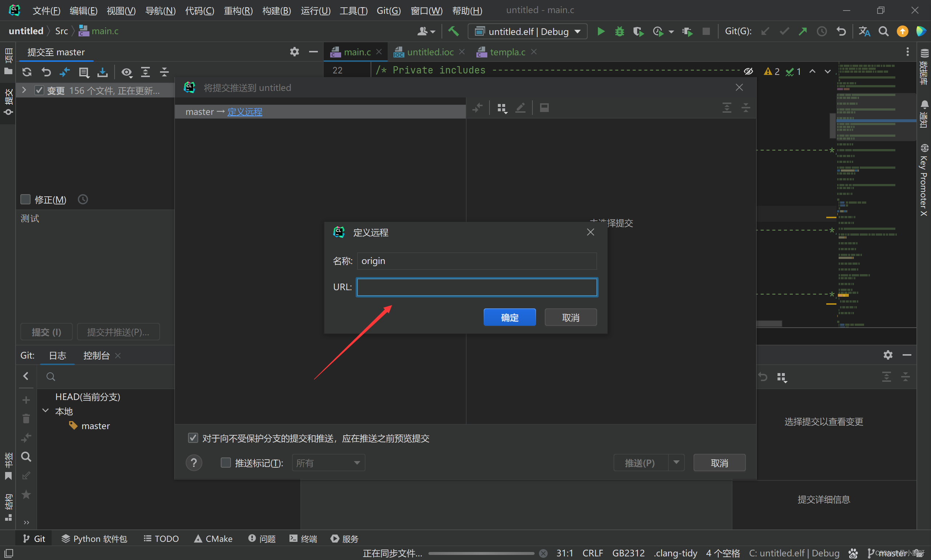Open the 所有 push tags dropdown

pos(328,463)
